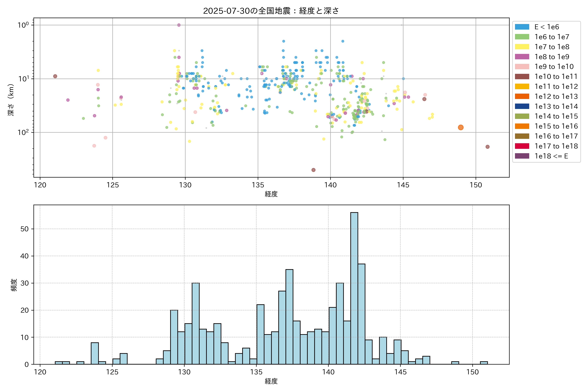Click the brown point near longitude 151

click(488, 147)
